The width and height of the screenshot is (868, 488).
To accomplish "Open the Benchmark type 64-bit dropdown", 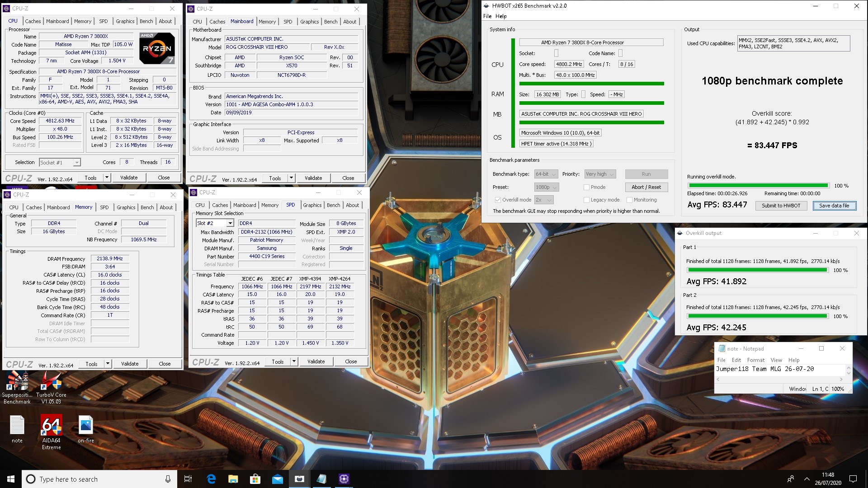I will coord(545,174).
